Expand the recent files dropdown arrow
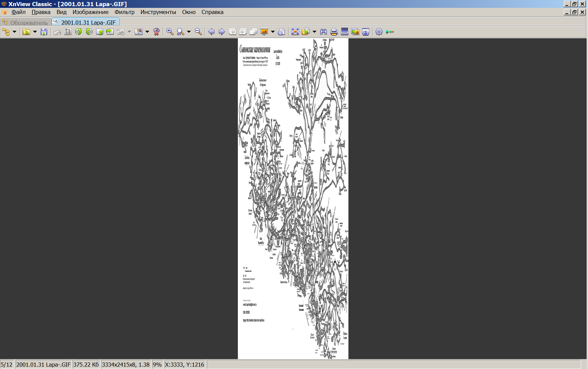588x369 pixels. (x=35, y=32)
